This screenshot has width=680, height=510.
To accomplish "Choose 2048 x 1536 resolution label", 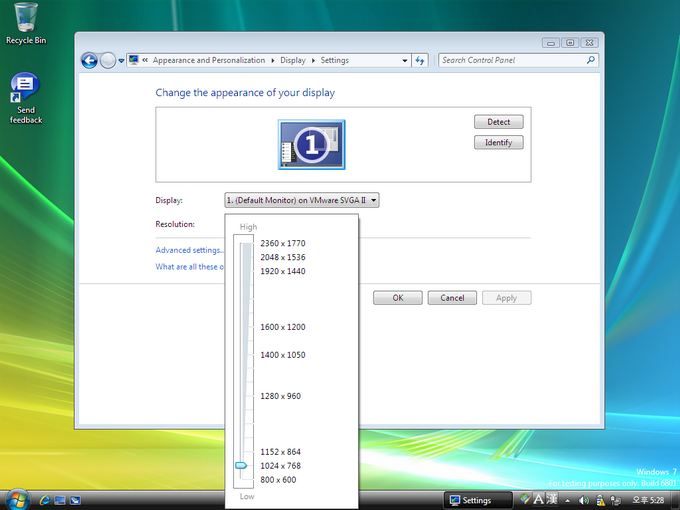I will [283, 257].
